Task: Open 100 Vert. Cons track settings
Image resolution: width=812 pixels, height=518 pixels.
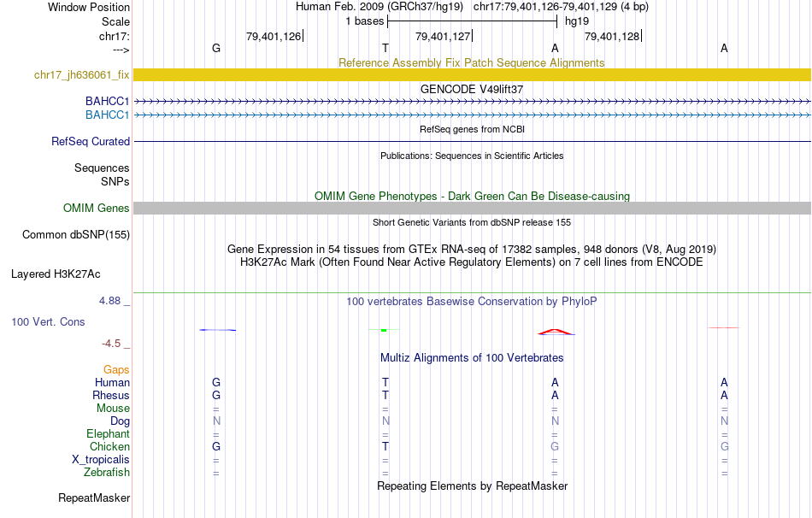Action: click(x=48, y=321)
